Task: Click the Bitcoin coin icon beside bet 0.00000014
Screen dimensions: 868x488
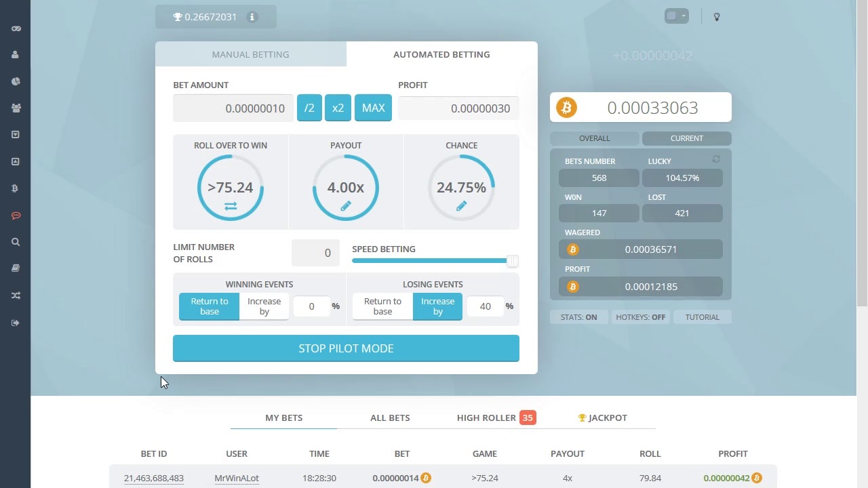Action: point(426,478)
